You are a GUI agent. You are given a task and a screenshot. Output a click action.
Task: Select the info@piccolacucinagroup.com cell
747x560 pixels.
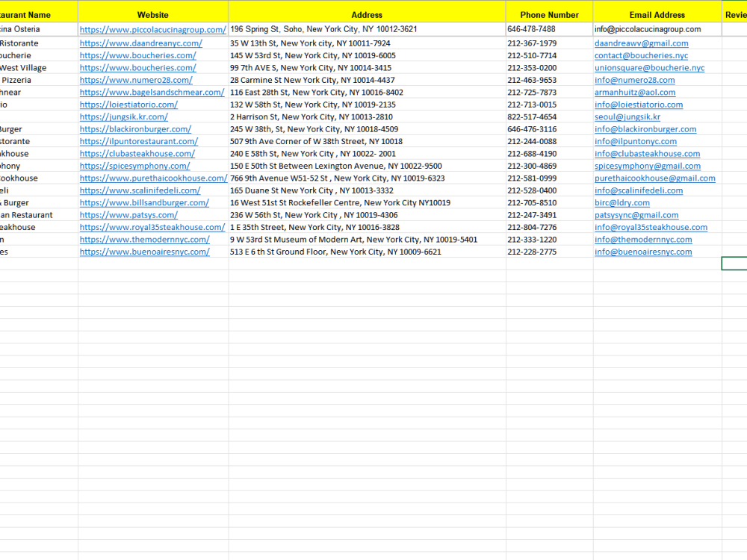657,29
